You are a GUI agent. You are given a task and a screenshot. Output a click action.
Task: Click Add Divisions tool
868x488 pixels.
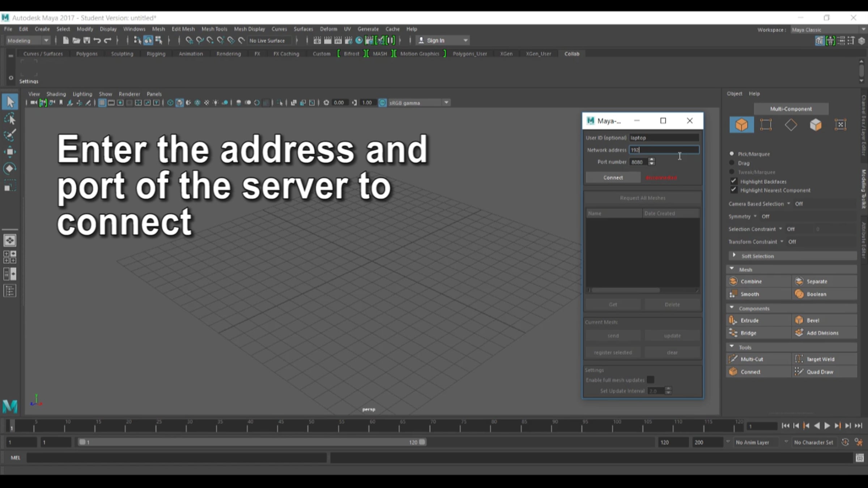pos(824,333)
